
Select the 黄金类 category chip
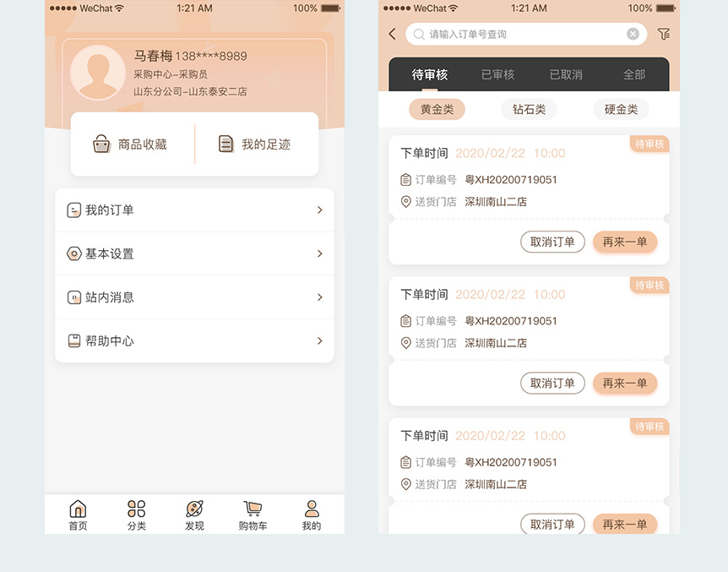click(x=437, y=109)
